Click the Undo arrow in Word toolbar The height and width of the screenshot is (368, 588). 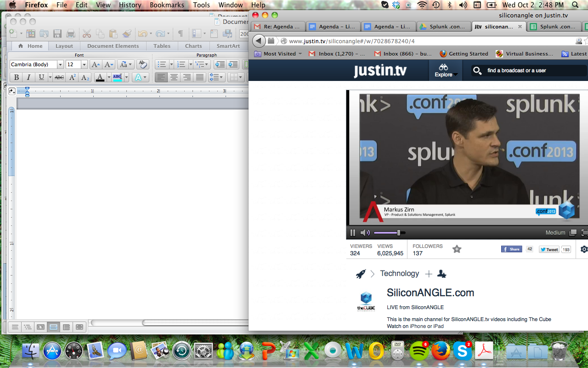[142, 34]
